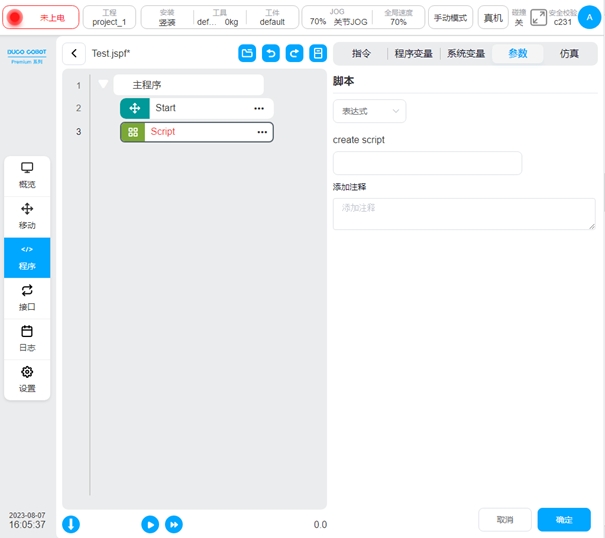Open the program file folder icon
This screenshot has width=605, height=538.
pos(247,54)
